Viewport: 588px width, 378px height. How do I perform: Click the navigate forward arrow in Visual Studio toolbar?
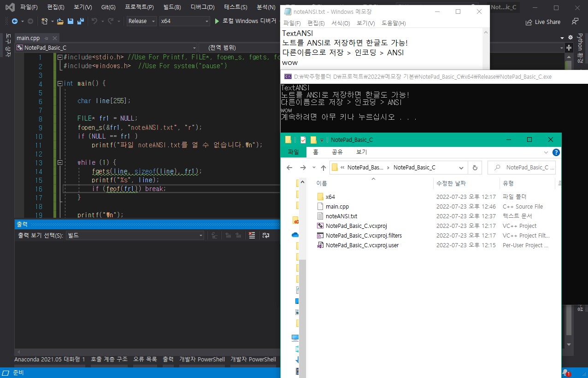30,21
